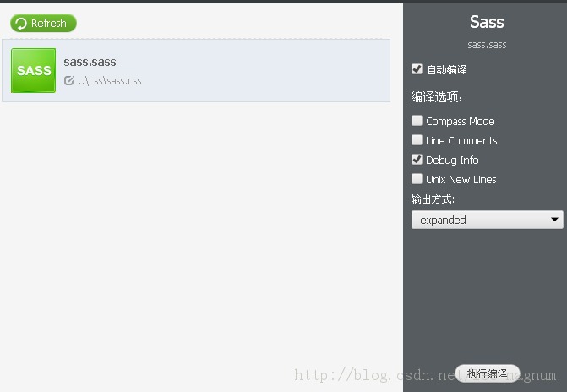Screen dimensions: 567x392
Task: Click the Refresh button
Action: coord(43,23)
